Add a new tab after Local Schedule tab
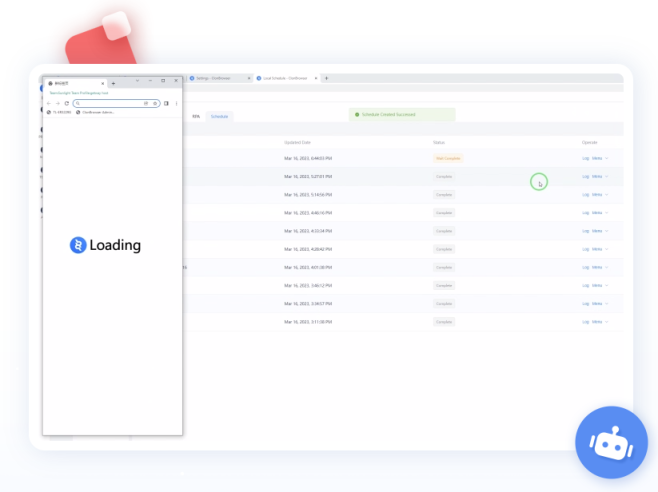 (x=326, y=78)
